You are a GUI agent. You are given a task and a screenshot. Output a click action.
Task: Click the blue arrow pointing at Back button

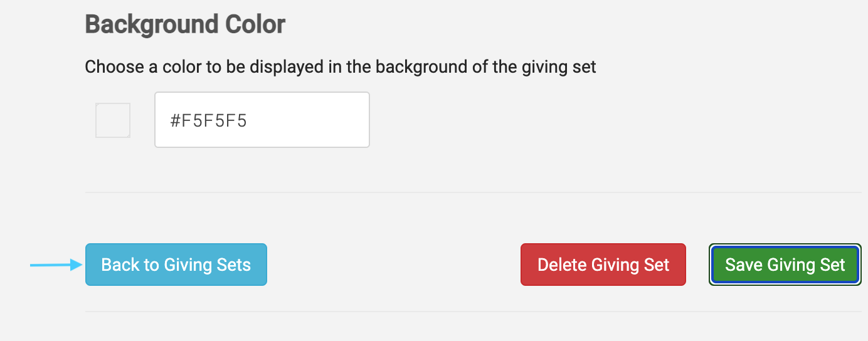pyautogui.click(x=56, y=265)
